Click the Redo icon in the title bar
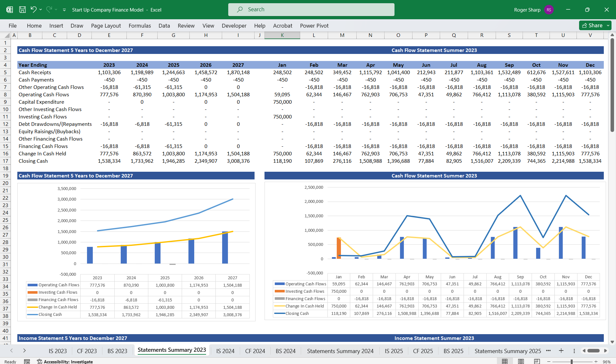The image size is (616, 364). tap(48, 9)
